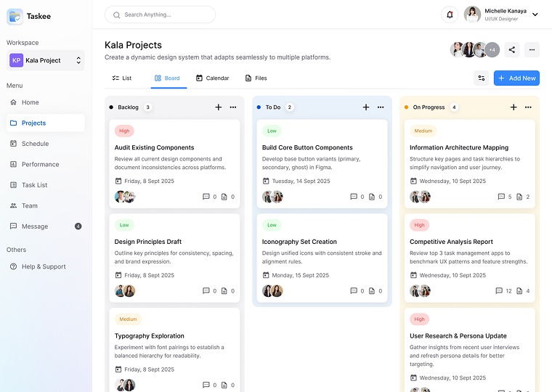Open the notification bell
Image resolution: width=552 pixels, height=392 pixels.
(x=450, y=15)
